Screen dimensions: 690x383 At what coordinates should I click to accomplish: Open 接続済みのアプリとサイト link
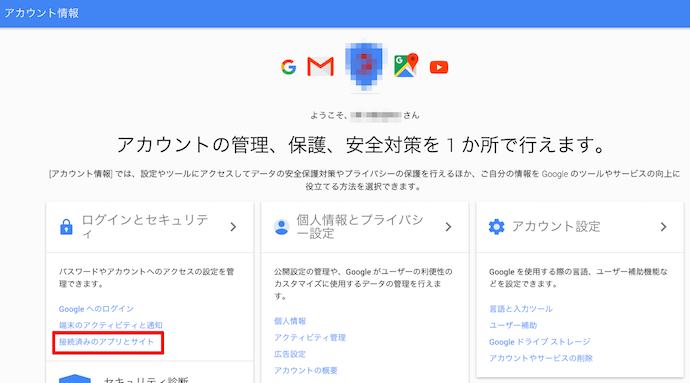click(106, 342)
